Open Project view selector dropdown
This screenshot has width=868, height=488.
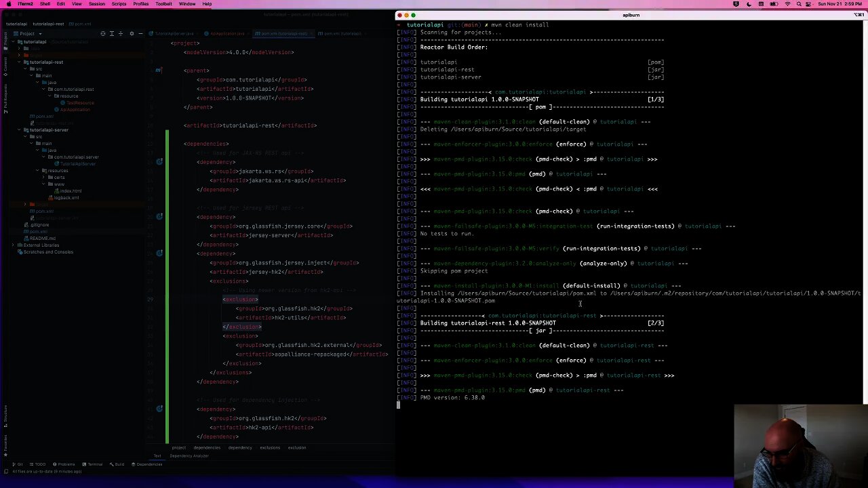point(27,33)
